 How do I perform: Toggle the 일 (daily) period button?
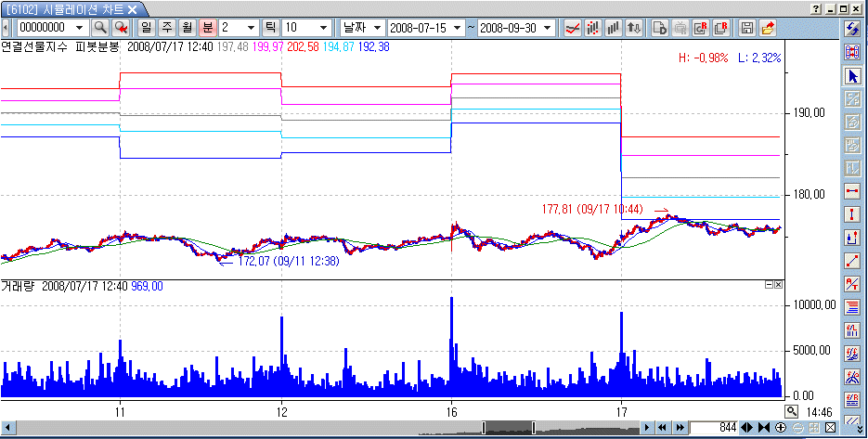tap(146, 27)
